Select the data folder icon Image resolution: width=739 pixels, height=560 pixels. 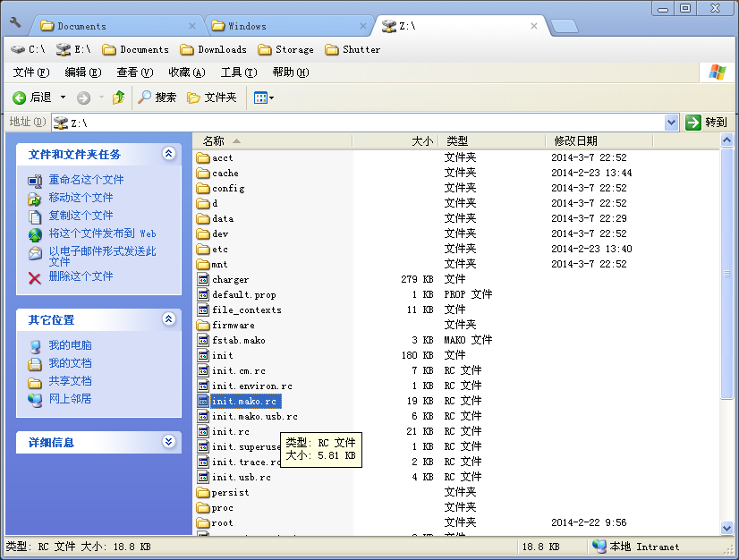[203, 218]
